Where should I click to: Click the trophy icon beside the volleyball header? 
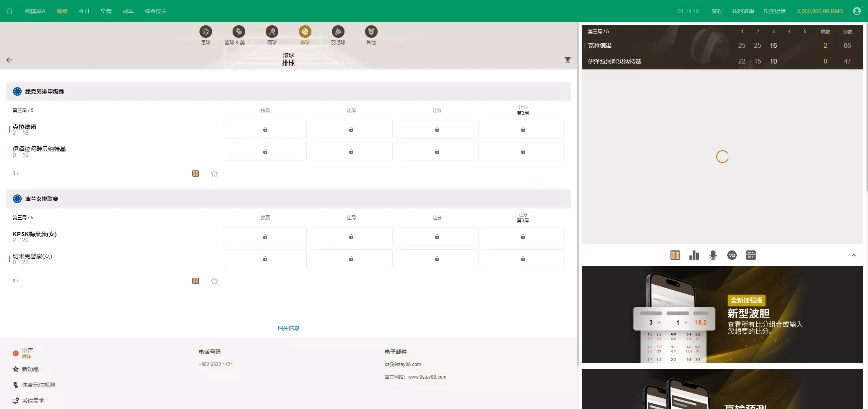pyautogui.click(x=567, y=60)
